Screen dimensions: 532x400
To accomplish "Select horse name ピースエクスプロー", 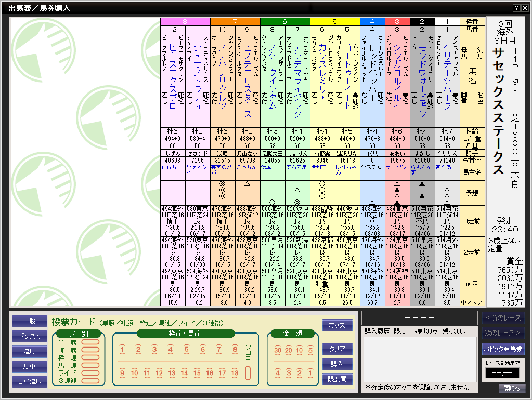I will 173,81.
